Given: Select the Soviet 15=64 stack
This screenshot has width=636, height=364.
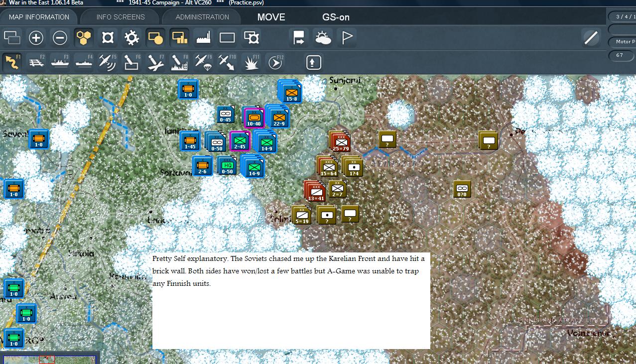Looking at the screenshot, I should (328, 166).
